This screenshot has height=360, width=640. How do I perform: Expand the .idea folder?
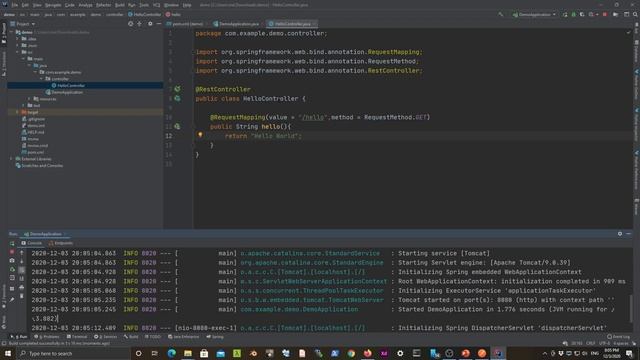(x=17, y=39)
